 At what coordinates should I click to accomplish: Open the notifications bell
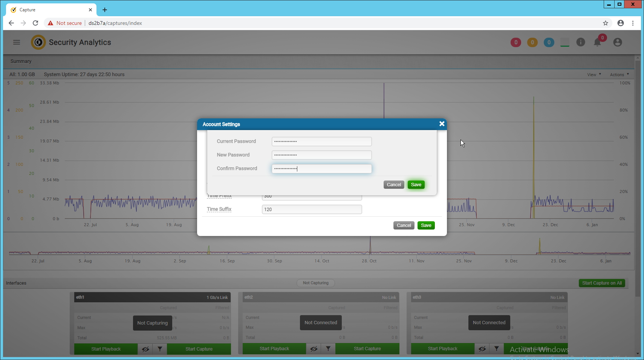pyautogui.click(x=597, y=42)
